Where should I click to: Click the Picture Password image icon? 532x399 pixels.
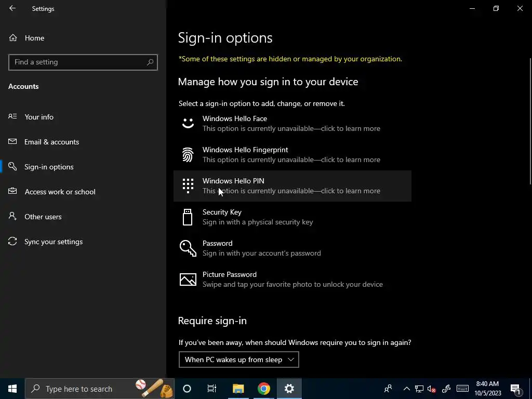tap(188, 279)
